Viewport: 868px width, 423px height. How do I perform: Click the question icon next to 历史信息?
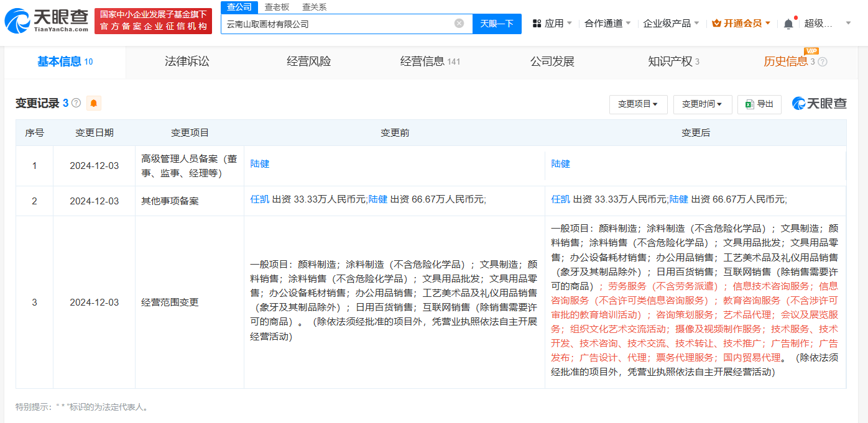823,61
